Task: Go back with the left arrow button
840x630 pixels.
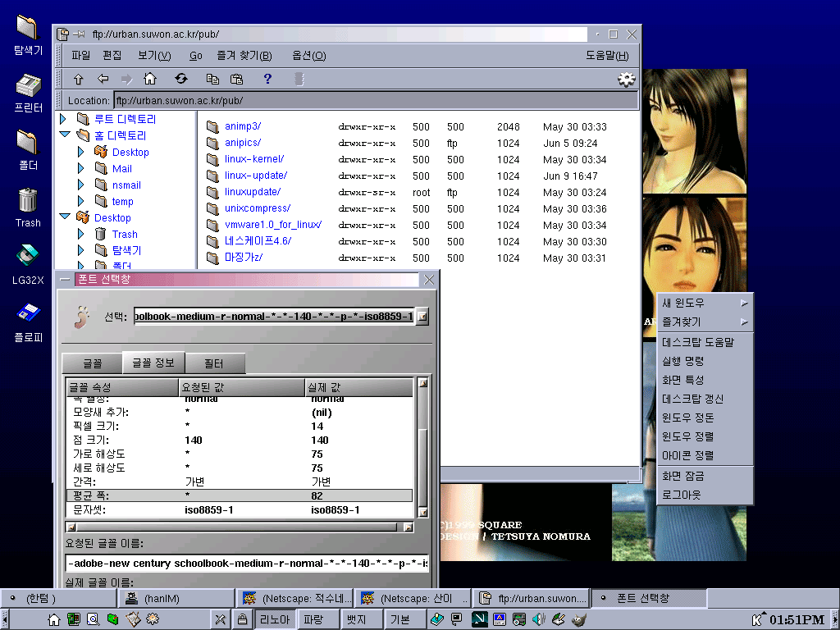Action: tap(103, 80)
